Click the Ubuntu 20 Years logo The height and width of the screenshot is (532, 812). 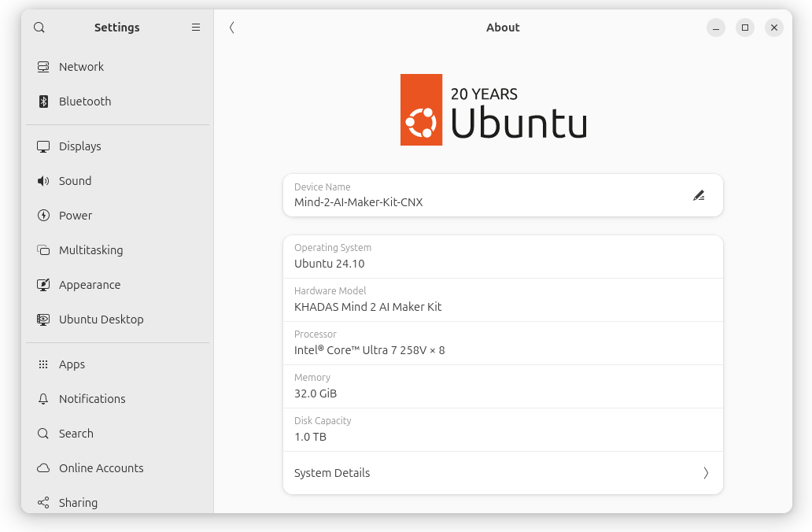[493, 110]
